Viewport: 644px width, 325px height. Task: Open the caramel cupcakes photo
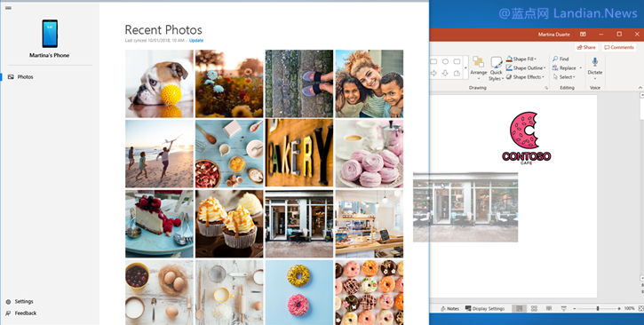[x=229, y=224]
